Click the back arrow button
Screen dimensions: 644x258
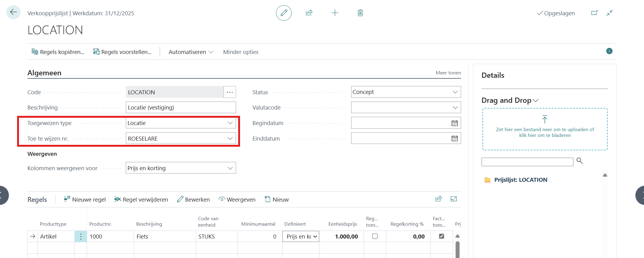coord(13,12)
